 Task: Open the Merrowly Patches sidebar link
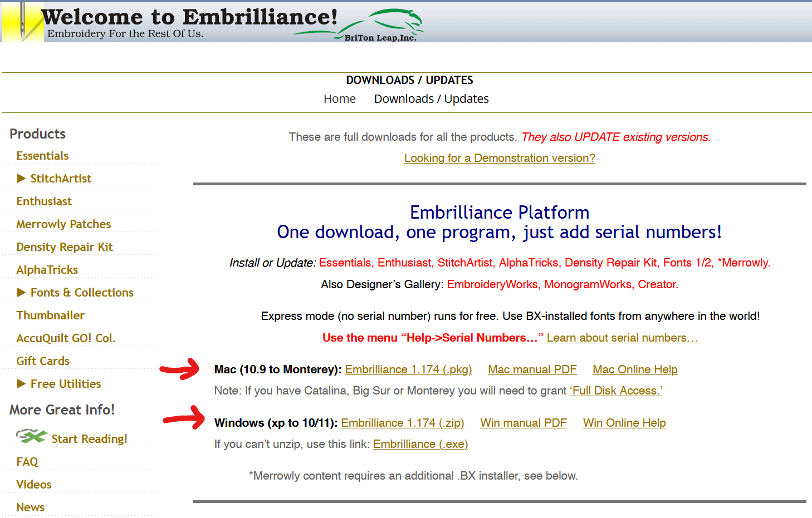(x=63, y=224)
